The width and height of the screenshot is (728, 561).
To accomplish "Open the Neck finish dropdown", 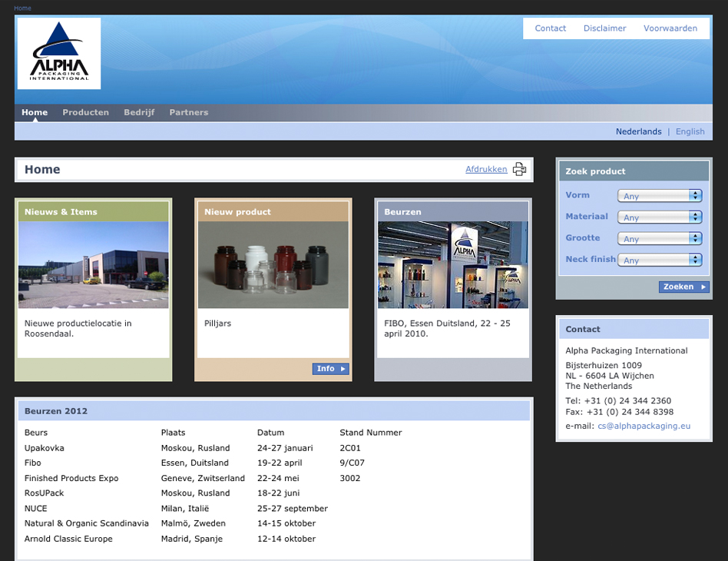I will click(x=660, y=260).
